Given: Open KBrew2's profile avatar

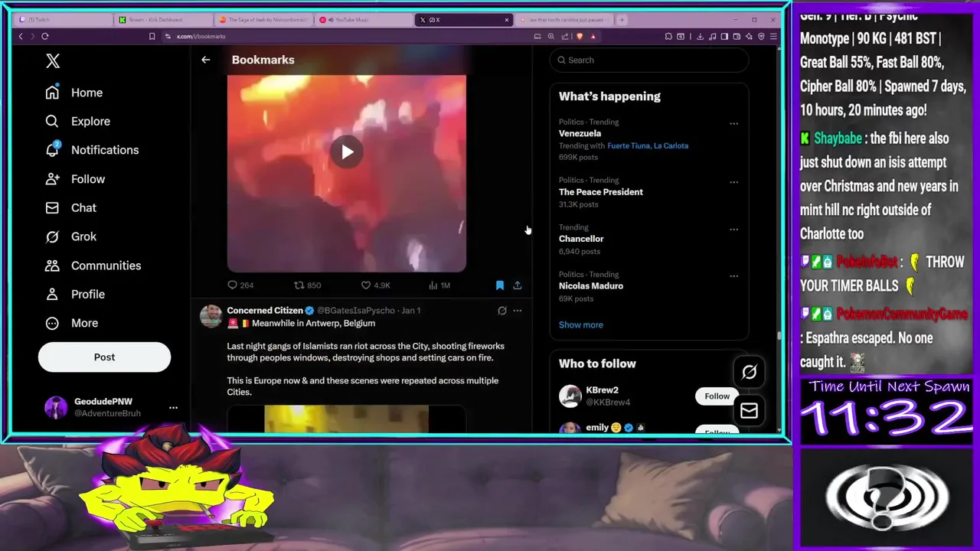Looking at the screenshot, I should 570,396.
